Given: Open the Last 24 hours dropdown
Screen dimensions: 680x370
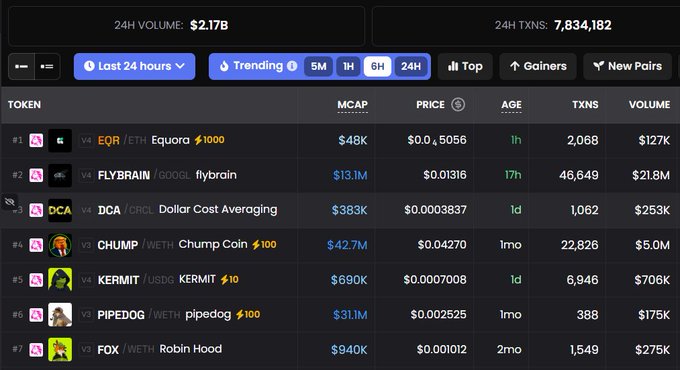Looking at the screenshot, I should (134, 66).
